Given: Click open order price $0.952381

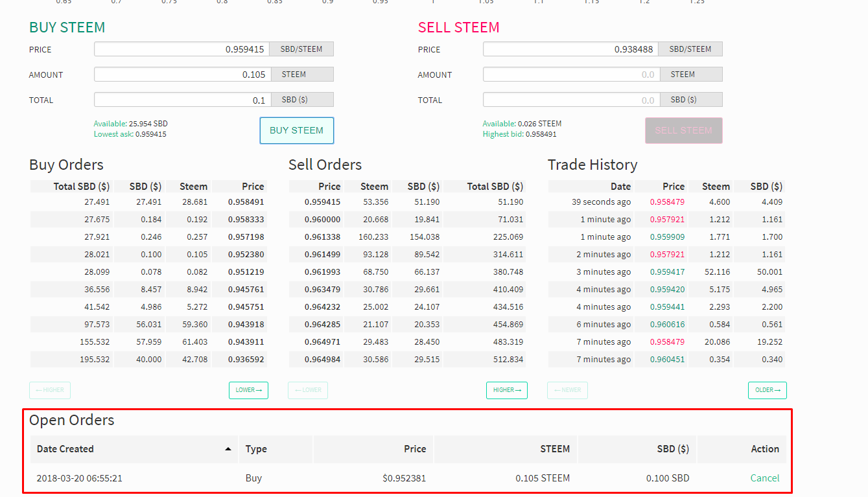Looking at the screenshot, I should tap(405, 478).
